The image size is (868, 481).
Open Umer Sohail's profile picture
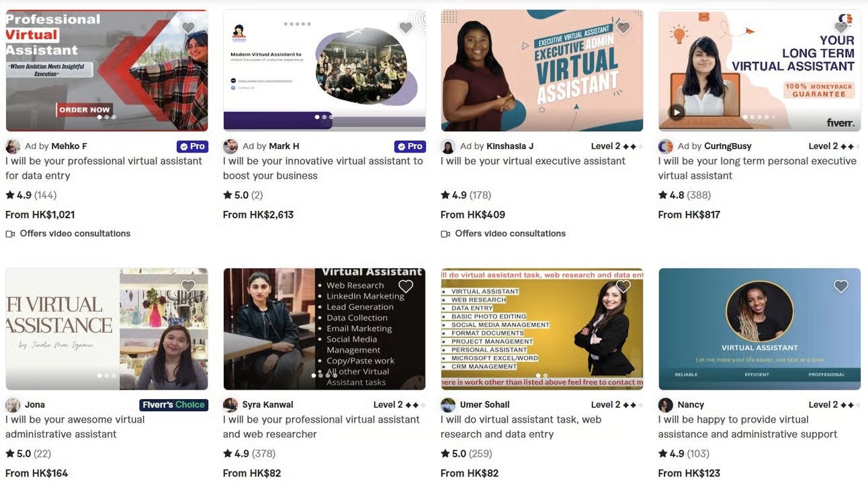[x=448, y=405]
